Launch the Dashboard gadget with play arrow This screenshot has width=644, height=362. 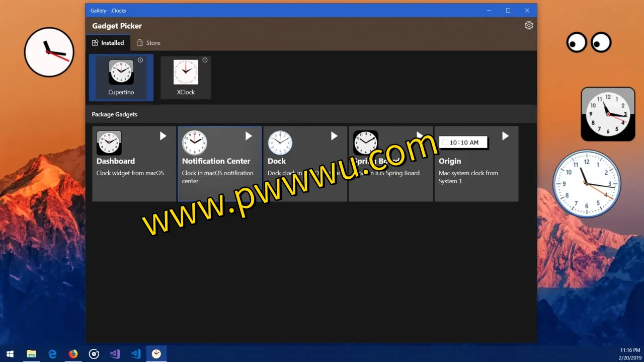click(163, 136)
